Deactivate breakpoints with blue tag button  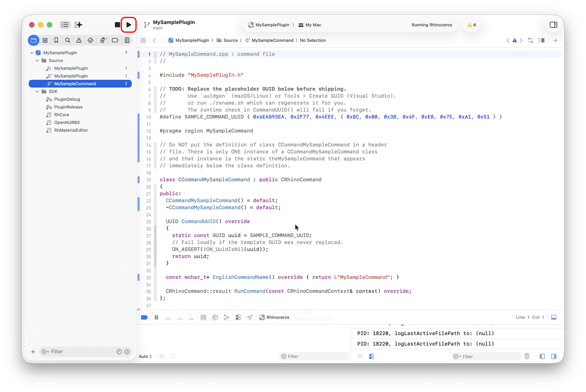tap(144, 317)
